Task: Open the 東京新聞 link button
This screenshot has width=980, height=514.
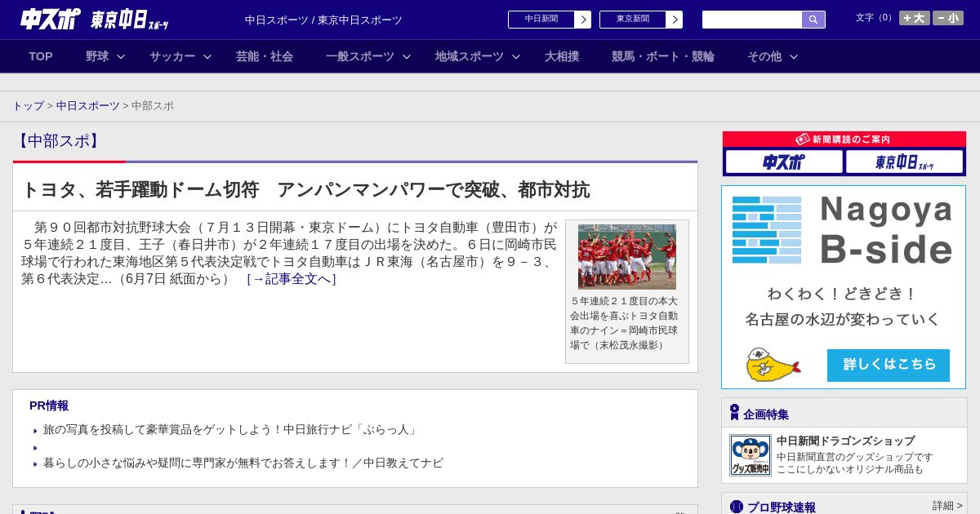Action: tap(633, 20)
